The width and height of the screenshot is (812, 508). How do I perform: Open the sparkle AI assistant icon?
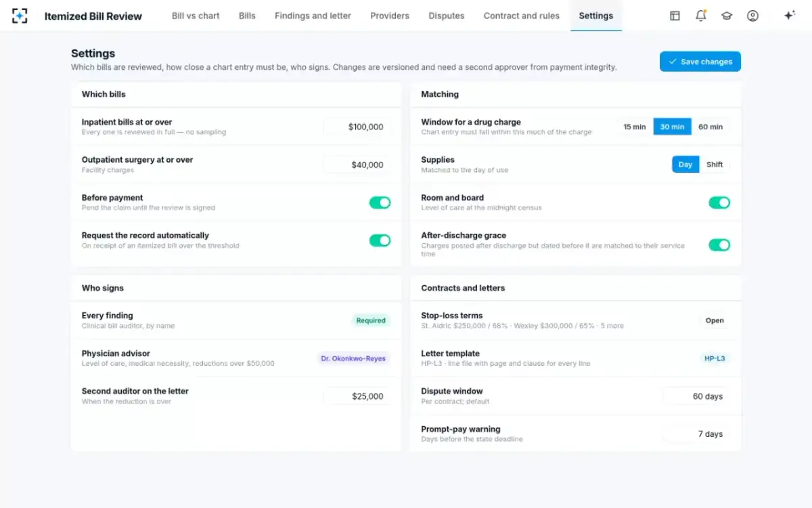[789, 16]
